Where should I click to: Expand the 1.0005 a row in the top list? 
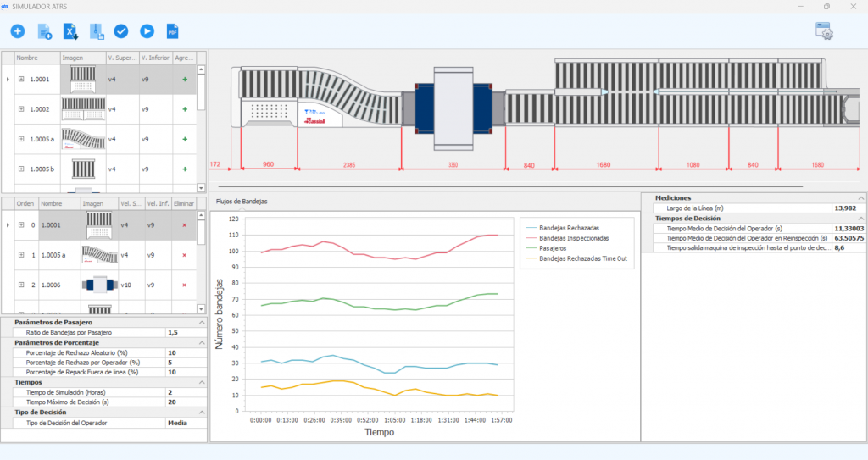21,139
